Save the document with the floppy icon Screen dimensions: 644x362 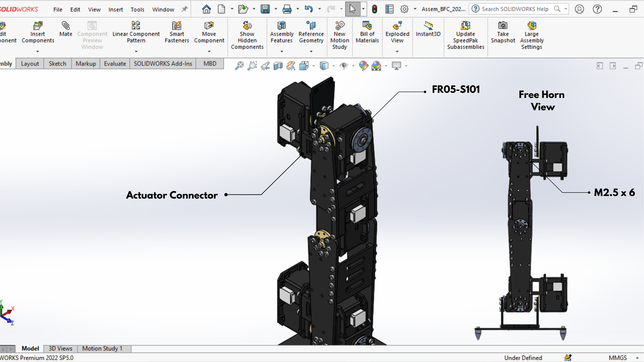coord(265,9)
